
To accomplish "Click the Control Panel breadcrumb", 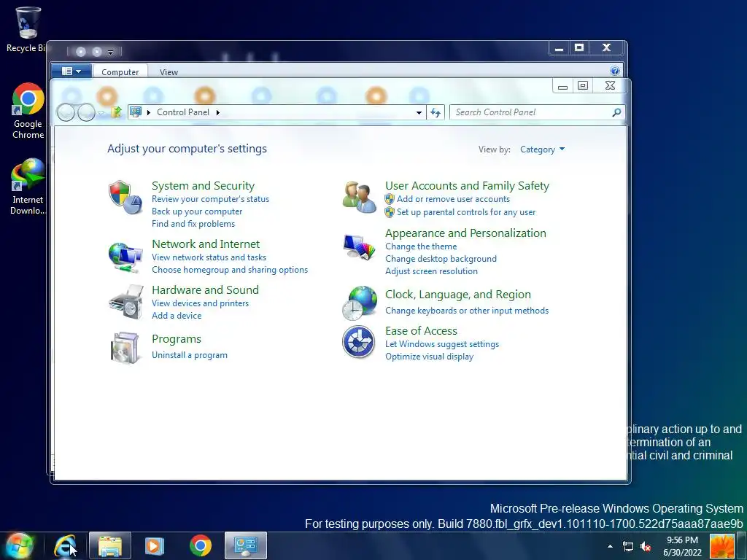I will click(x=183, y=112).
